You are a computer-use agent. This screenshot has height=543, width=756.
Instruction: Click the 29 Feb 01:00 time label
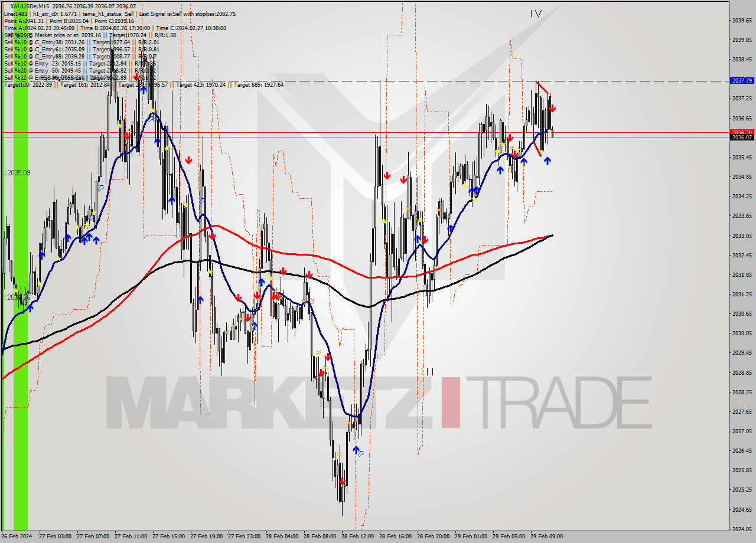[471, 537]
